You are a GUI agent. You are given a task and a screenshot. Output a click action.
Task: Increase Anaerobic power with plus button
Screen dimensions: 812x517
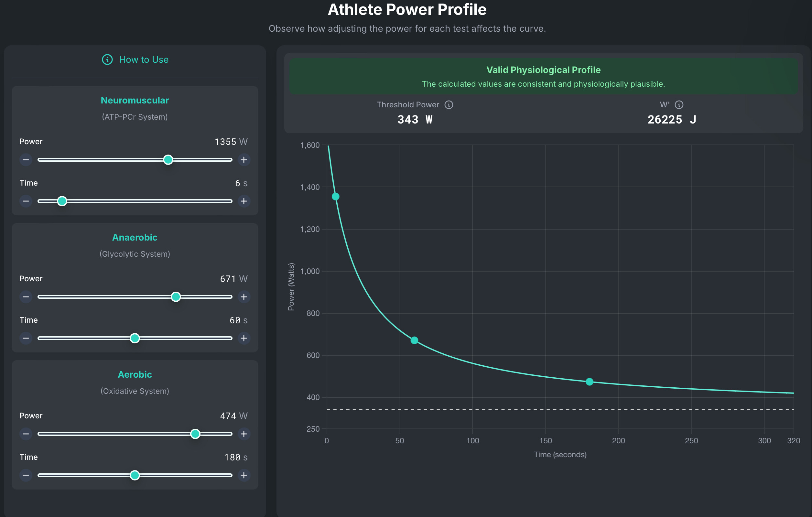(244, 297)
